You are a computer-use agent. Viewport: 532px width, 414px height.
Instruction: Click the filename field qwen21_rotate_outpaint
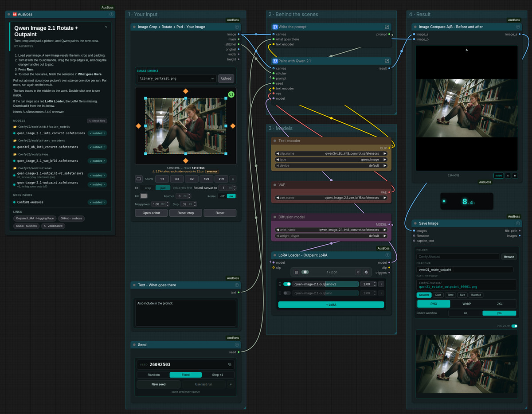[465, 269]
